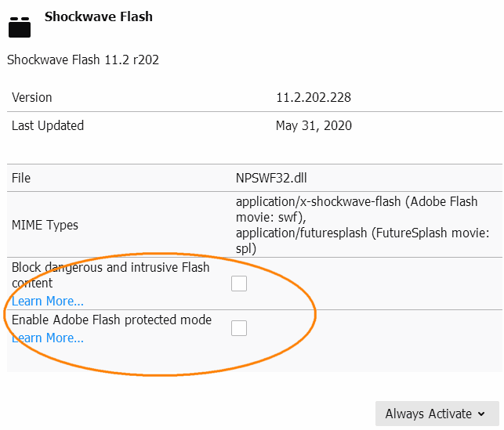Click the Version row label
Image resolution: width=504 pixels, height=430 pixels.
(32, 97)
